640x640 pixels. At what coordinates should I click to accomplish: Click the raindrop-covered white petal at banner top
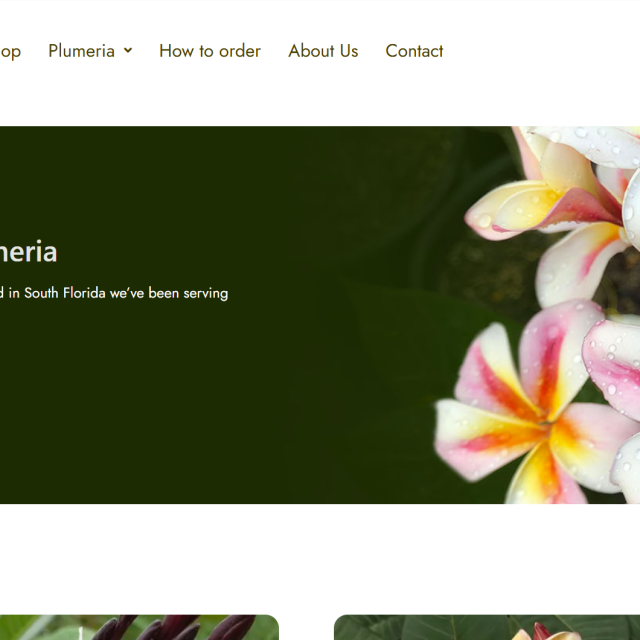588,145
